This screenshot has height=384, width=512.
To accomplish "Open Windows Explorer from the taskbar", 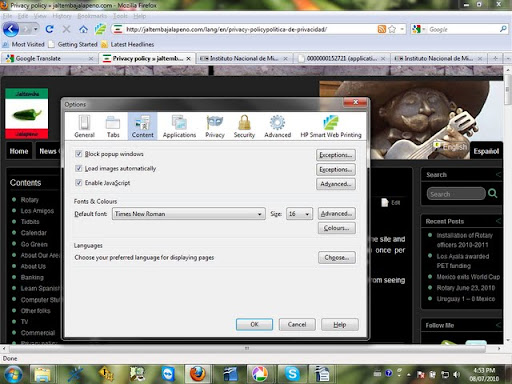I will point(42,374).
